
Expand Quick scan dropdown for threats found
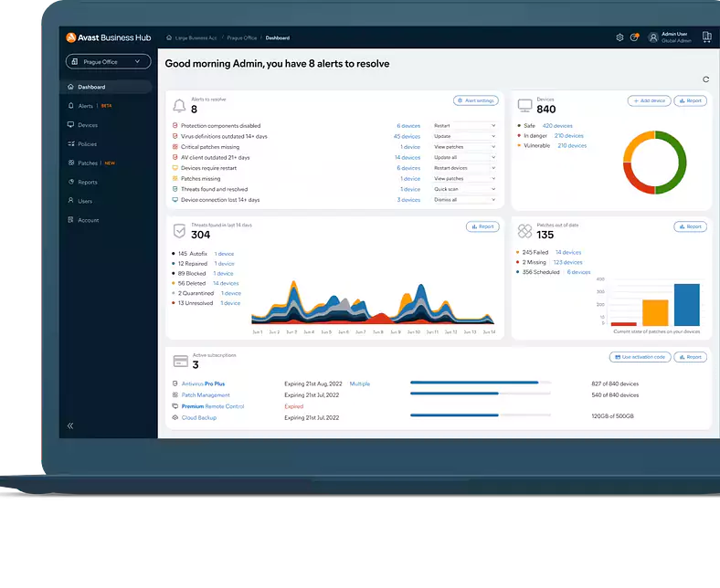point(464,189)
